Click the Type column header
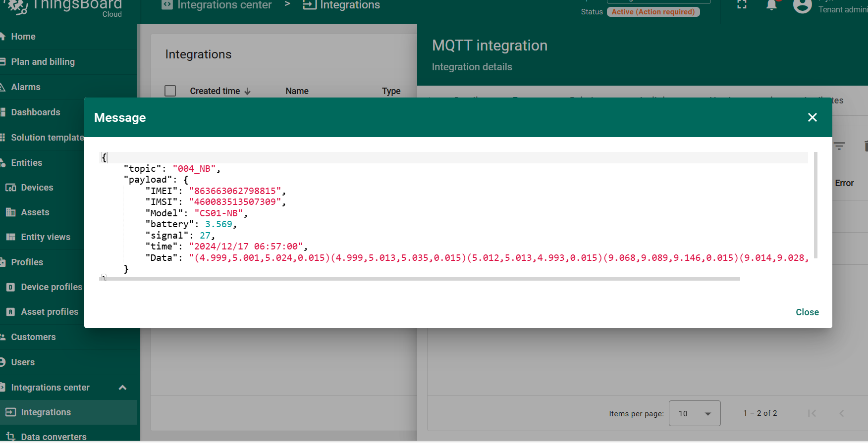 pos(391,91)
